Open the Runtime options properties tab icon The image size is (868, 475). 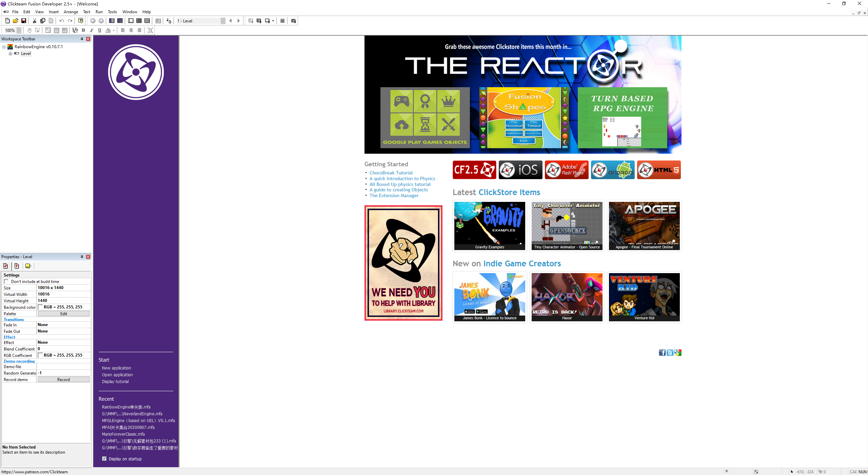tap(17, 266)
